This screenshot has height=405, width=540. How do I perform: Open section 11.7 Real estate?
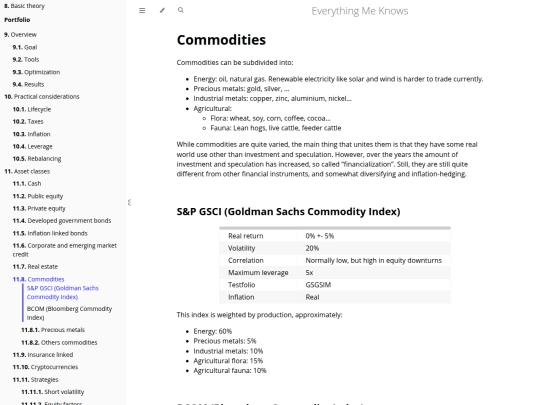35,267
